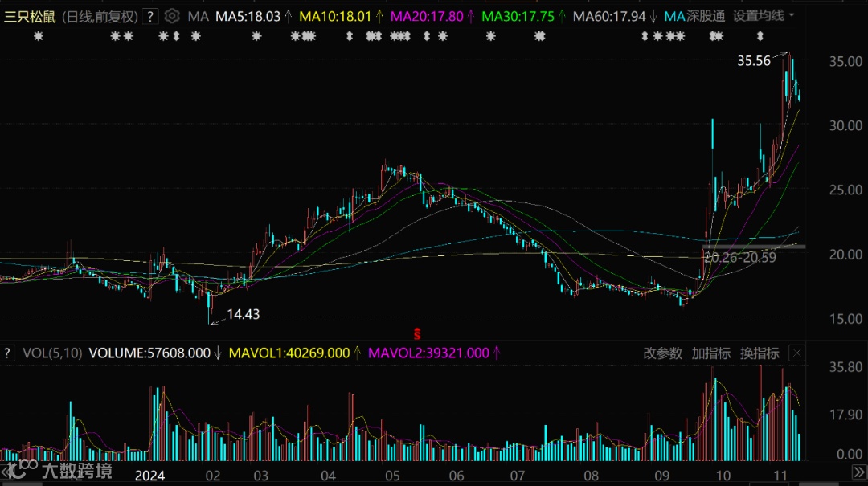Click the info marker below 设置均线
868x486 pixels.
[x=760, y=36]
